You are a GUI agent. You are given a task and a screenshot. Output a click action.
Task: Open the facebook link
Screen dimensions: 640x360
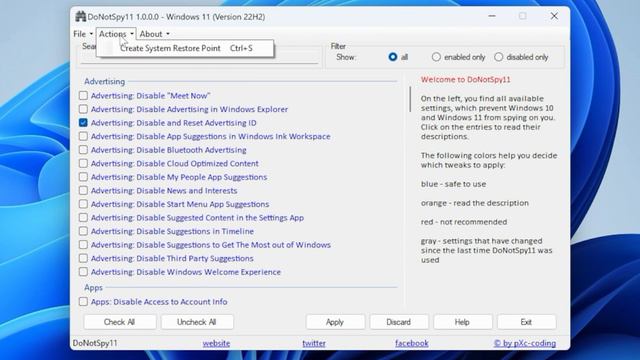412,343
